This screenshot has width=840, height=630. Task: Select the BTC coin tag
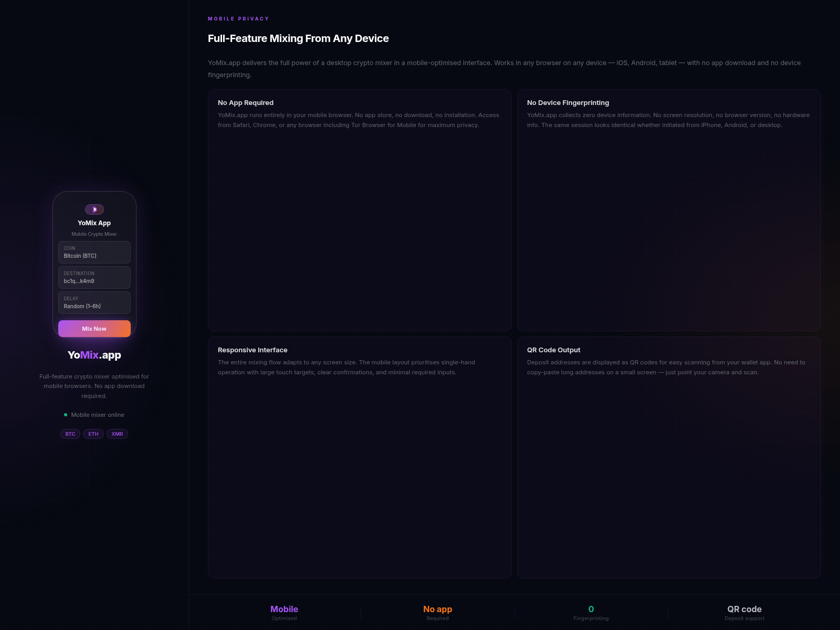70,434
